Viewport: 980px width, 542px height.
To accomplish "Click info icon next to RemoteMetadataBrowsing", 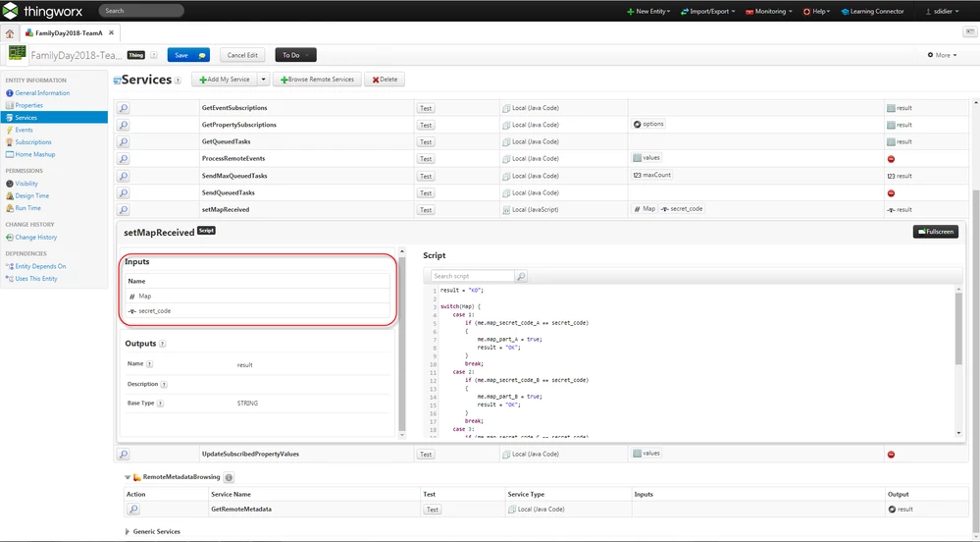I will (x=229, y=477).
